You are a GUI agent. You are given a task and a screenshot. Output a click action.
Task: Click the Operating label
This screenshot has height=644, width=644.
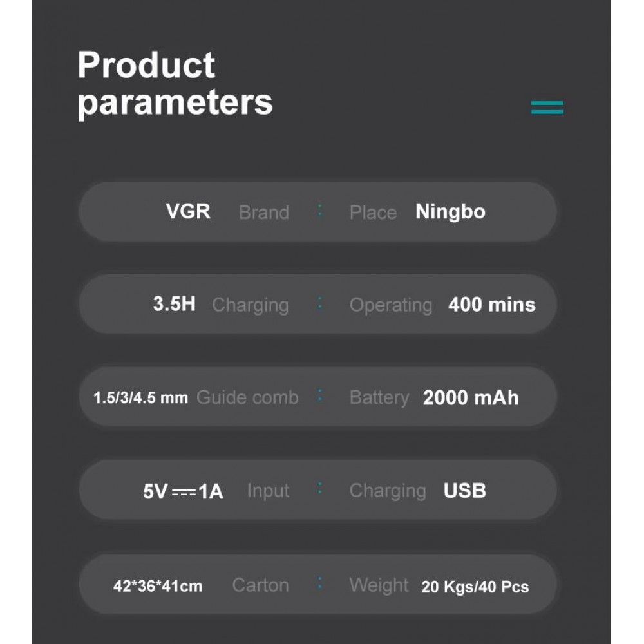tap(390, 305)
